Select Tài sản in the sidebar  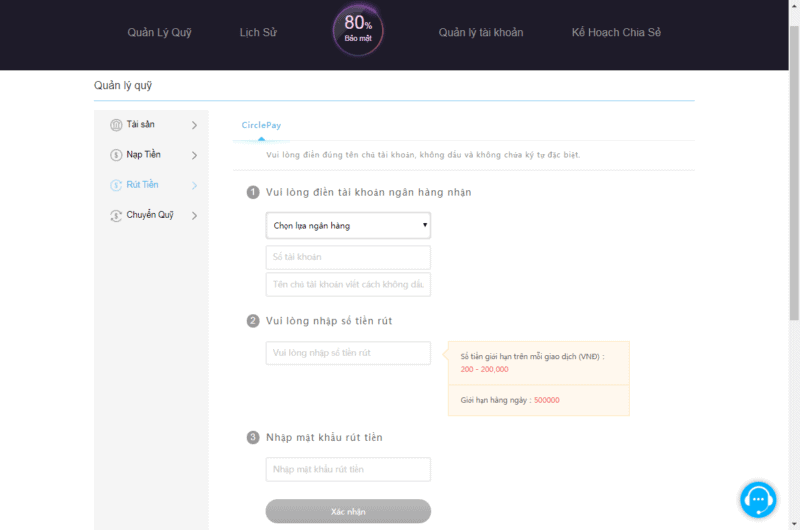pos(140,124)
